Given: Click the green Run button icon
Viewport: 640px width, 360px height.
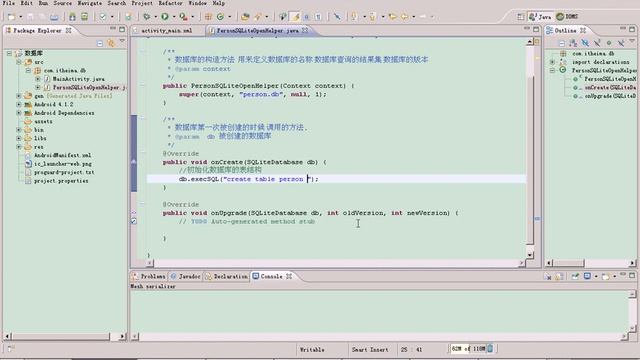Looking at the screenshot, I should click(164, 17).
